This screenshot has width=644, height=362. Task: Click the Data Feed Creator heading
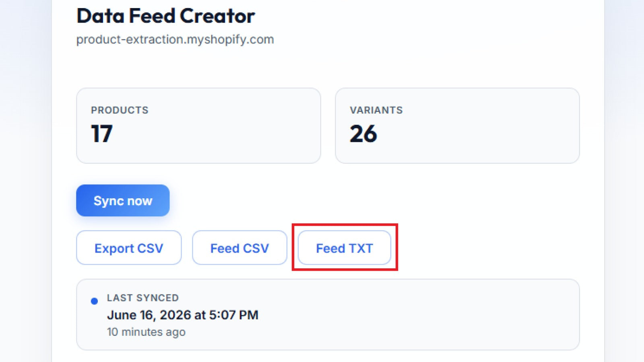coord(165,16)
